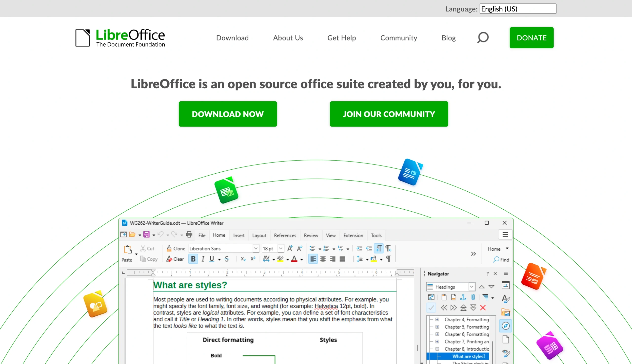Click the Increase font size icon
The height and width of the screenshot is (364, 632).
(290, 249)
